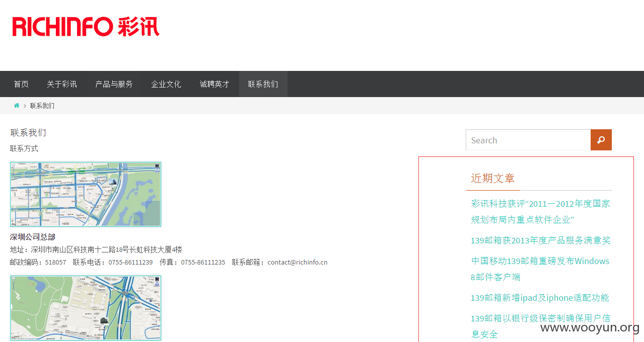
Task: Click the phone number 0755-86111239
Action: tap(130, 262)
